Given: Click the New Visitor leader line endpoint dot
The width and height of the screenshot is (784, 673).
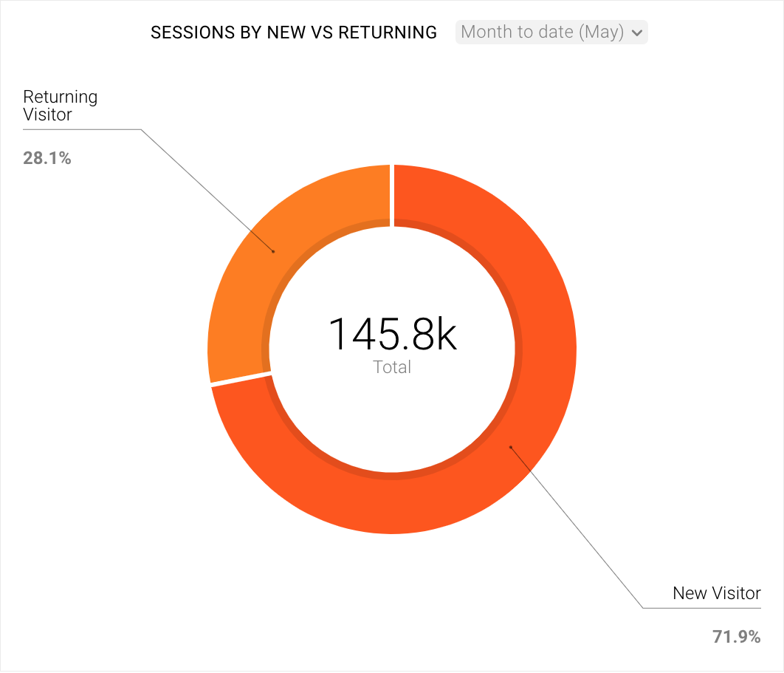Looking at the screenshot, I should 511,447.
